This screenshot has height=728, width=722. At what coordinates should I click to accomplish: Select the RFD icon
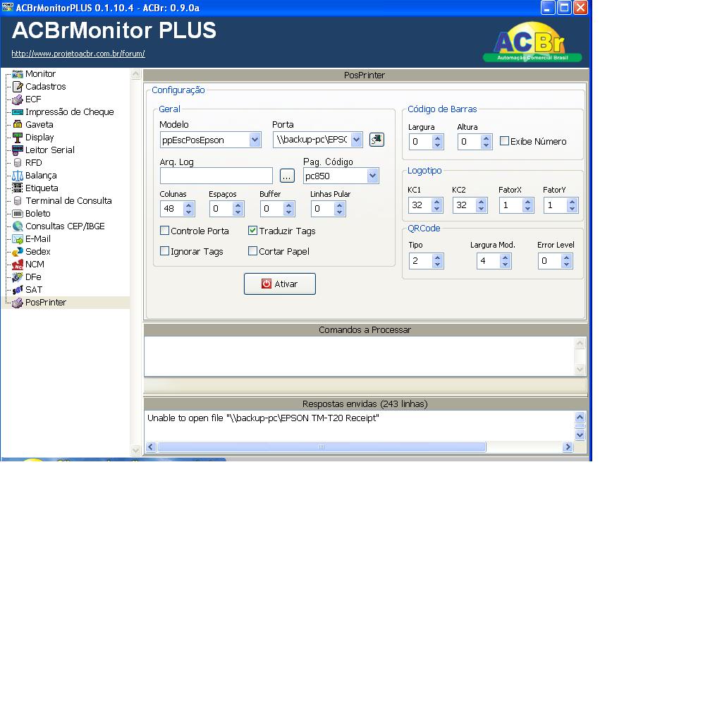(x=18, y=162)
